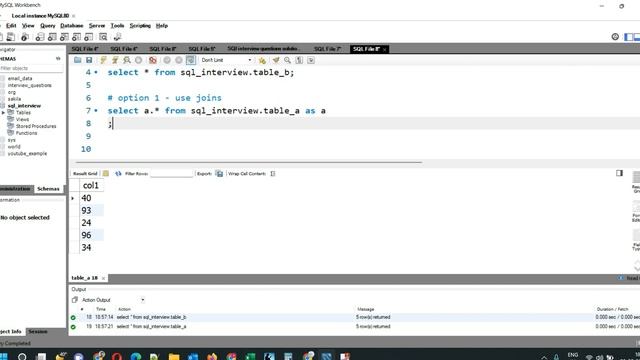
Task: Export recordset to external file icon
Action: click(x=219, y=173)
